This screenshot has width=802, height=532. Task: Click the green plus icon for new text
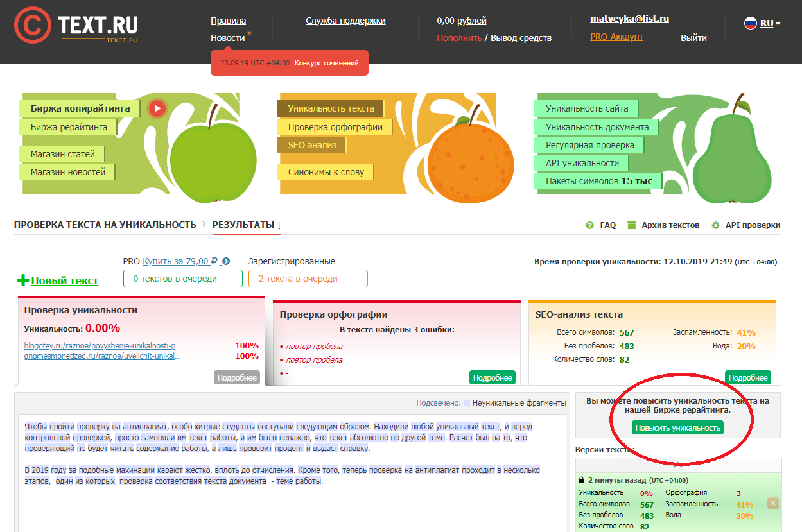pyautogui.click(x=23, y=280)
